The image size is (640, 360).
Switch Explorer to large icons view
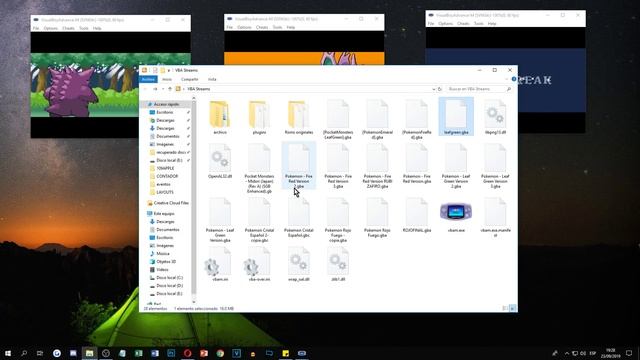[x=513, y=309]
